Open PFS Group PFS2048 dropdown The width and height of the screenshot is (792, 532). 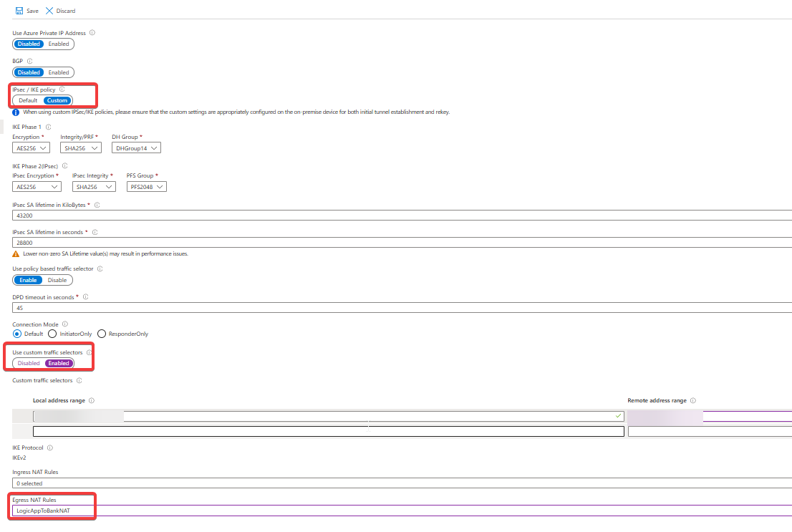click(x=147, y=187)
